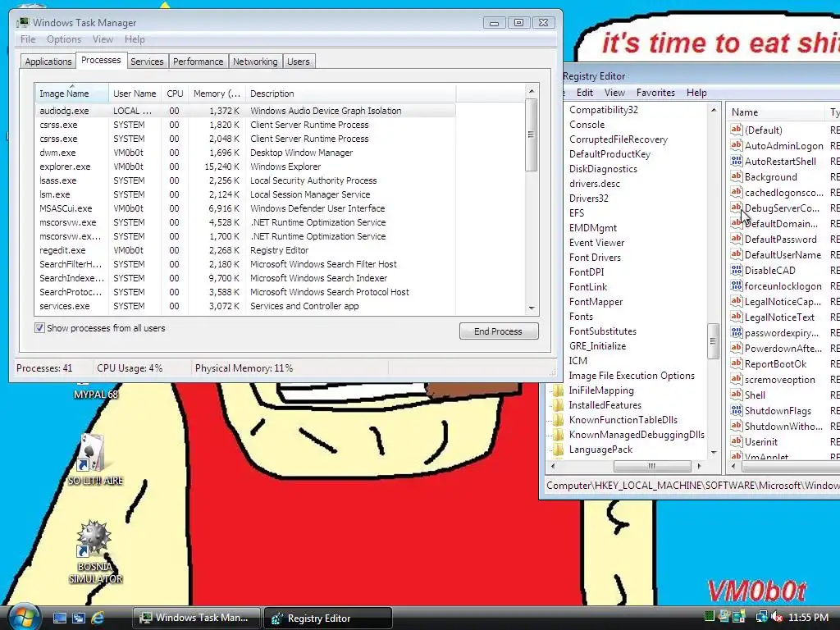Sort processes by User Name column
Viewport: 840px width, 630px height.
coord(135,94)
